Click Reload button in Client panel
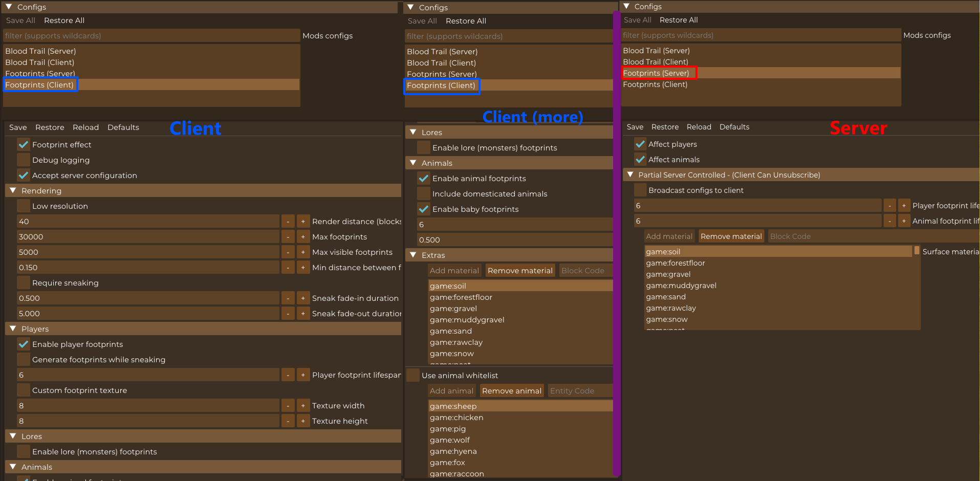The image size is (980, 481). [85, 127]
